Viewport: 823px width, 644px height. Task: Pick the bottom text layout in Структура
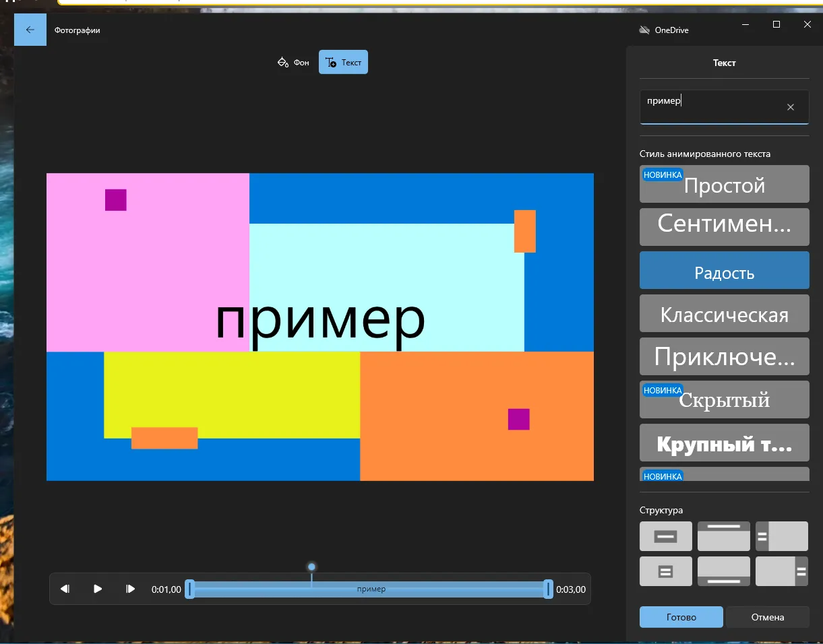coord(723,571)
